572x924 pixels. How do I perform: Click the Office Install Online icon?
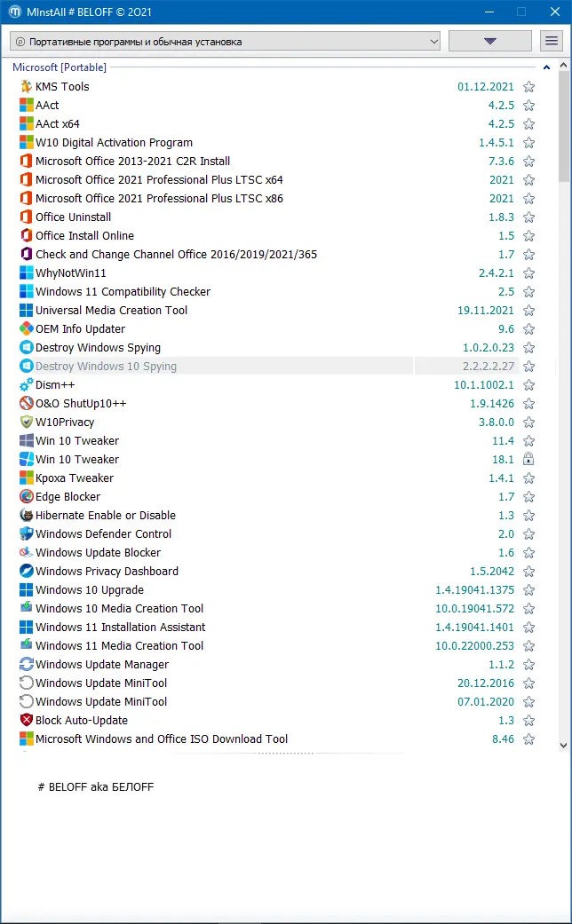tap(26, 236)
